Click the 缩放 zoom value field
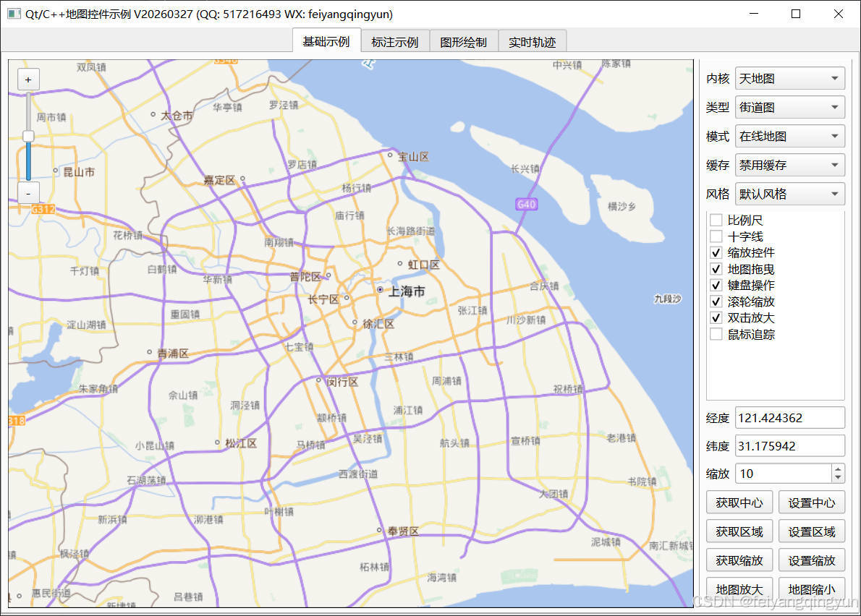This screenshot has height=616, width=861. [x=784, y=474]
